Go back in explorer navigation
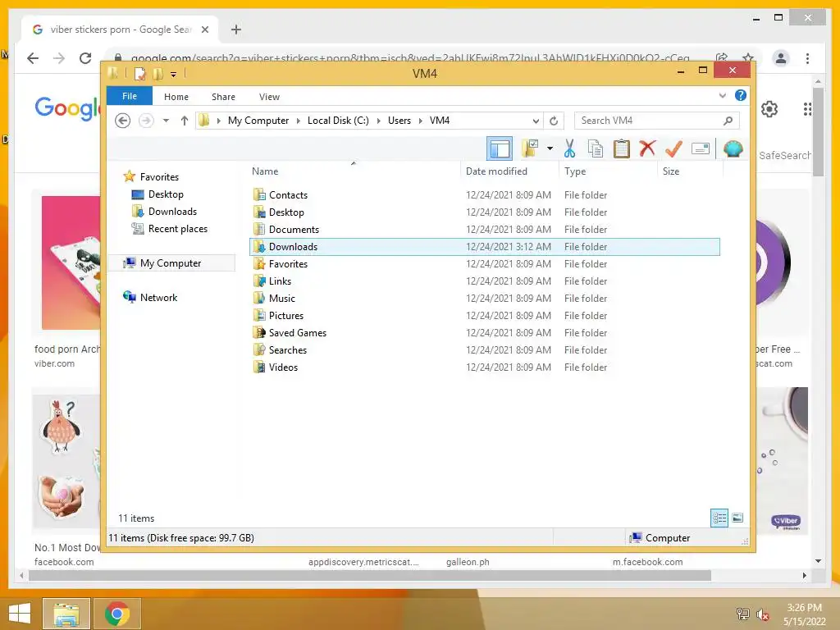 [123, 121]
